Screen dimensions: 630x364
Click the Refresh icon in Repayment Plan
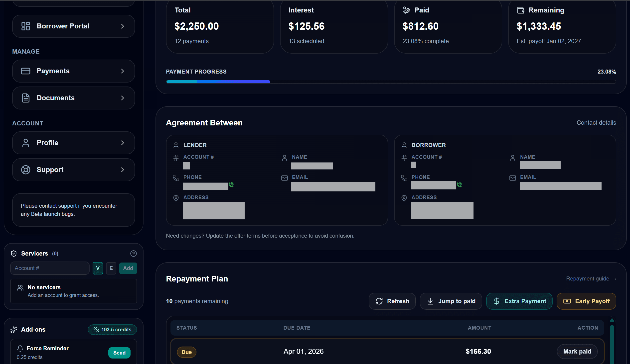pos(379,301)
